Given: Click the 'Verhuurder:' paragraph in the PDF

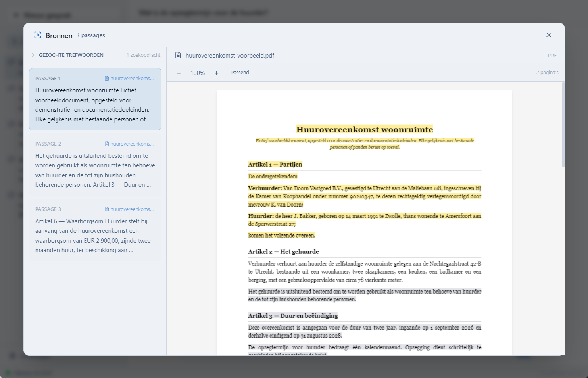Looking at the screenshot, I should pyautogui.click(x=365, y=196).
